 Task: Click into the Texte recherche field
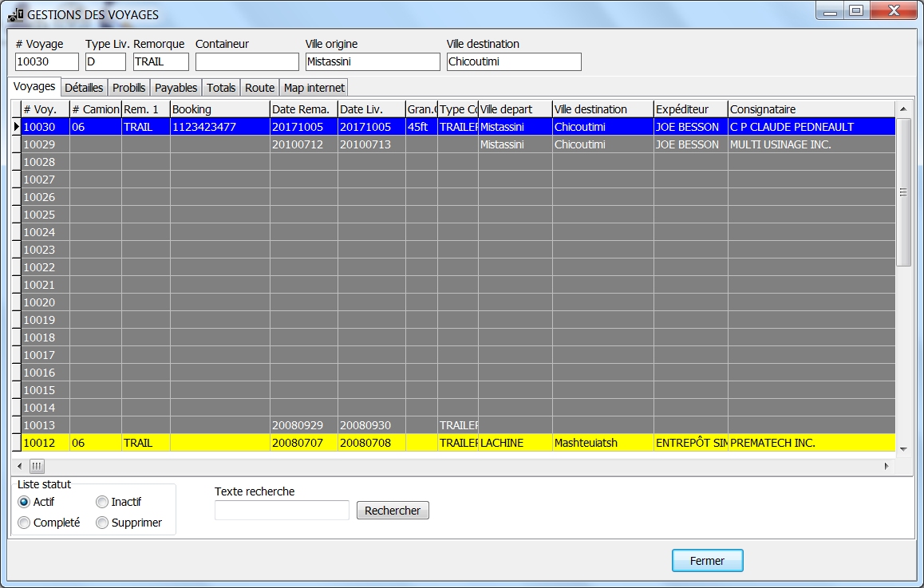click(282, 511)
